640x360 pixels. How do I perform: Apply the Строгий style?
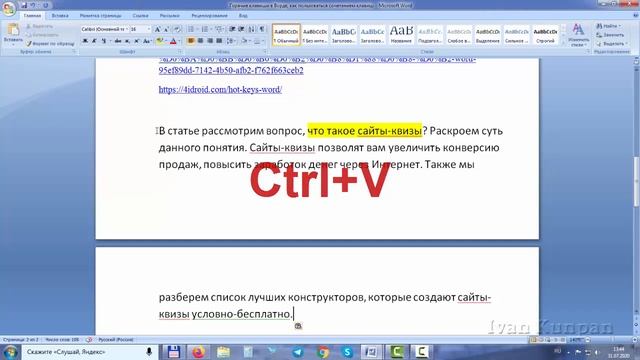pyautogui.click(x=545, y=34)
